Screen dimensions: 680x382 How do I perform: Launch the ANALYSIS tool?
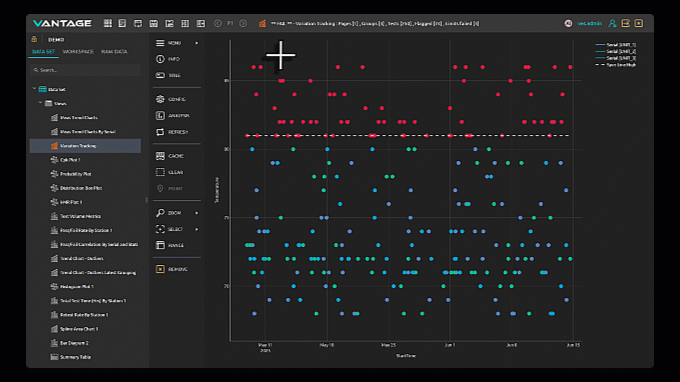[x=173, y=116]
